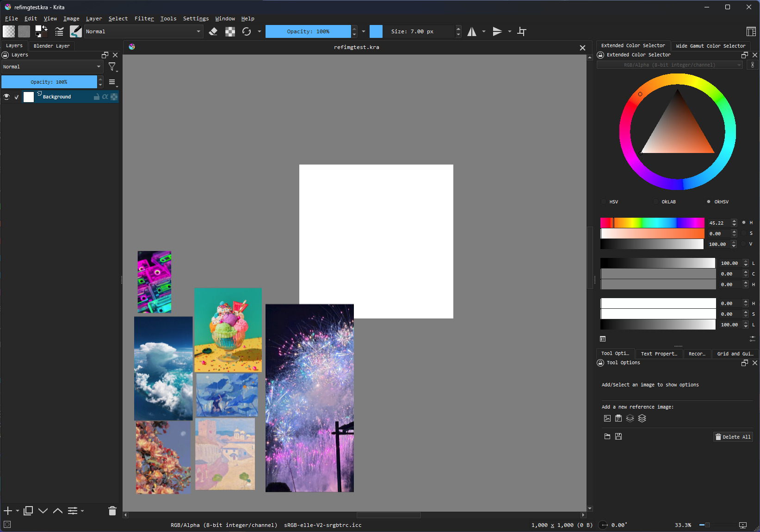Screen dimensions: 760x532
Task: Open the color history list icon
Action: tap(603, 339)
